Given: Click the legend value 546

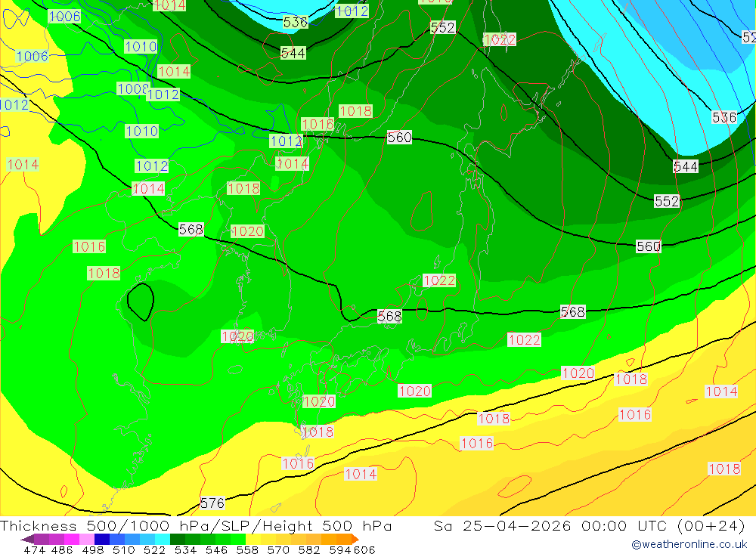Looking at the screenshot, I should (216, 549).
